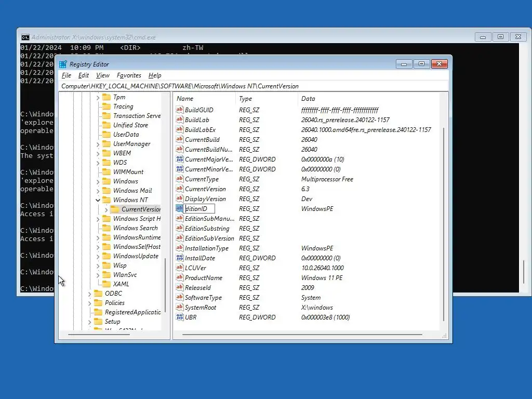
Task: Click the CurrentType string value icon
Action: point(179,179)
